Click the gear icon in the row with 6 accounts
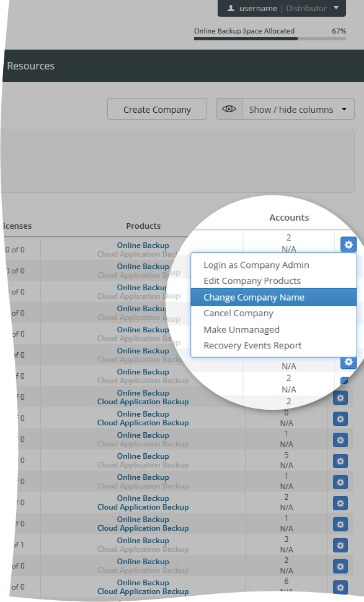Image resolution: width=364 pixels, height=602 pixels. tap(340, 587)
